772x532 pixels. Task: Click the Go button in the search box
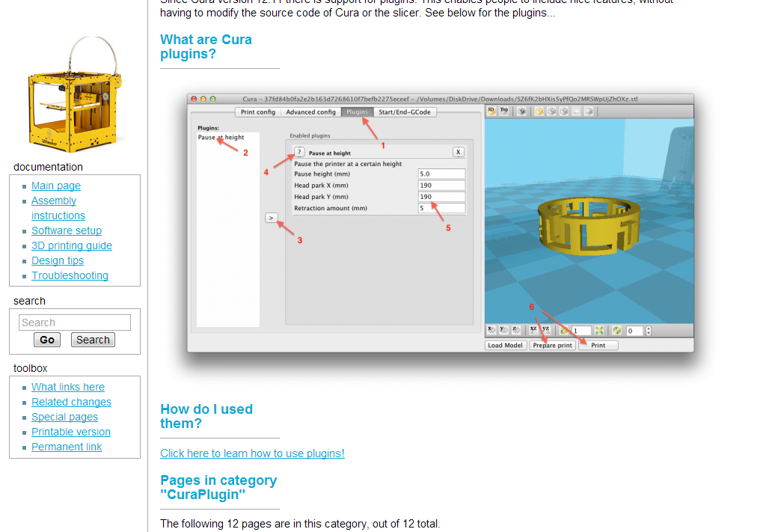click(47, 340)
